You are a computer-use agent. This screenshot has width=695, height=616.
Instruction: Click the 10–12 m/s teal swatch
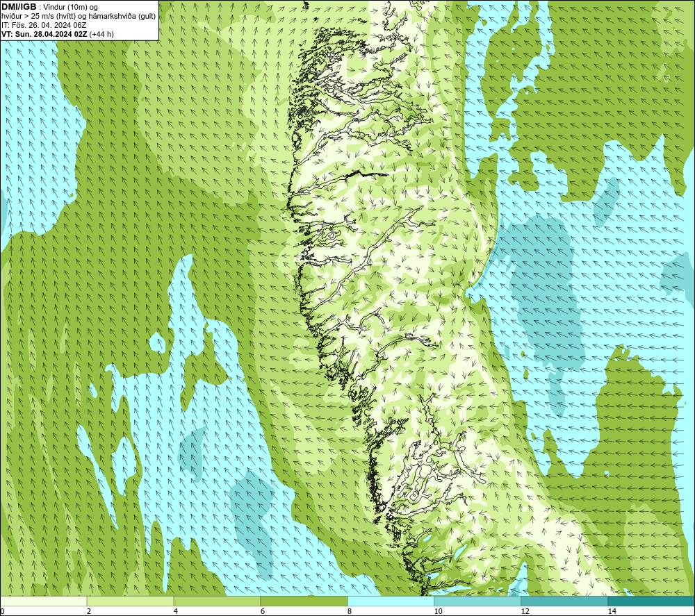point(478,601)
